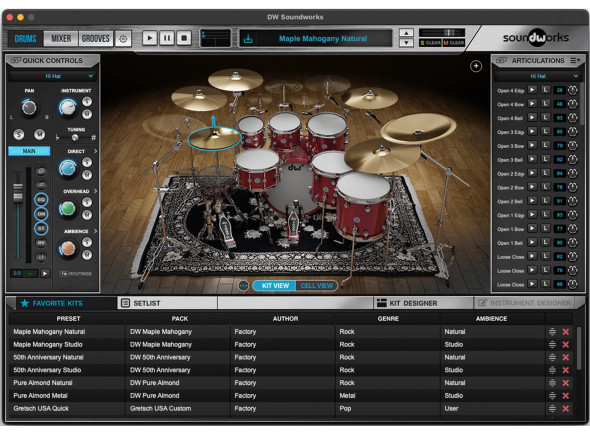Screen dimensions: 590x434
Task: Click the MAIN output button
Action: [x=29, y=151]
